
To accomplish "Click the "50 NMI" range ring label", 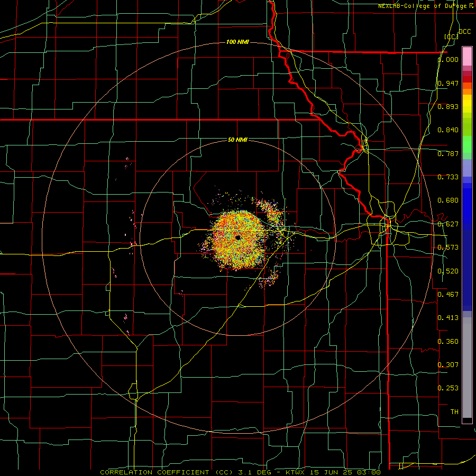I will point(237,140).
